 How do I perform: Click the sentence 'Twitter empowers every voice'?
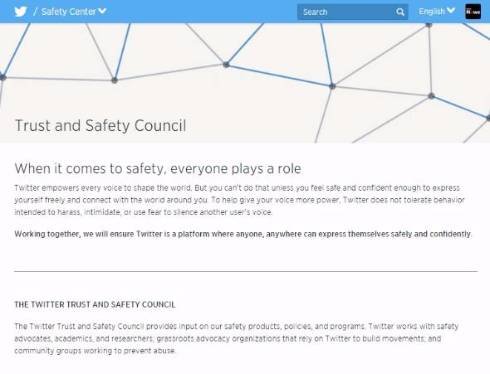pyautogui.click(x=103, y=188)
